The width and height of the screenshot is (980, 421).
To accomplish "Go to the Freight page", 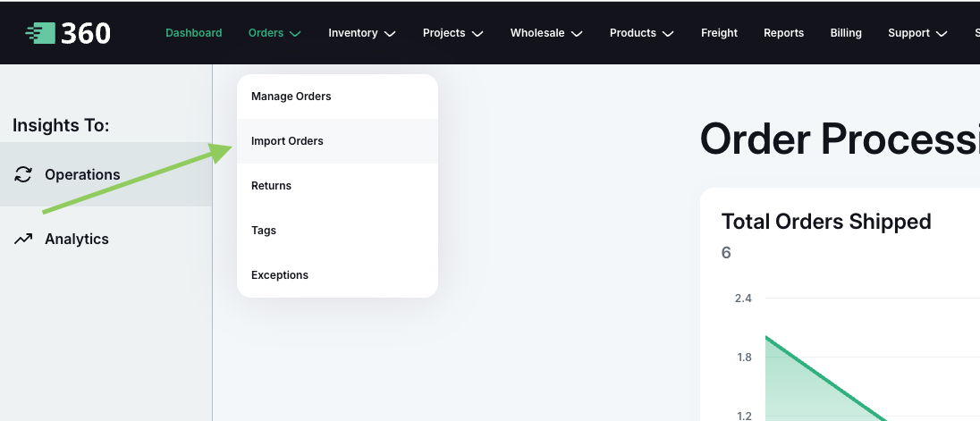I will (719, 33).
